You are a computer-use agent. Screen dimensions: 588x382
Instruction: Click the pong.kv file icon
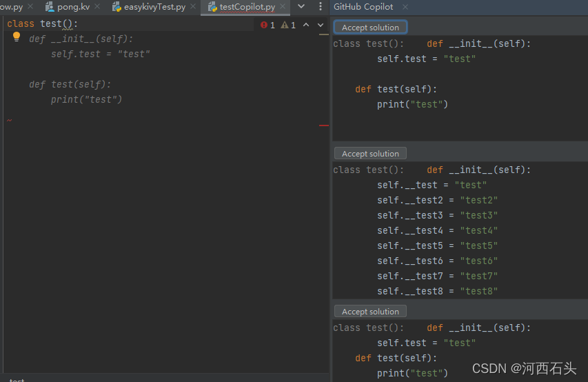point(50,7)
